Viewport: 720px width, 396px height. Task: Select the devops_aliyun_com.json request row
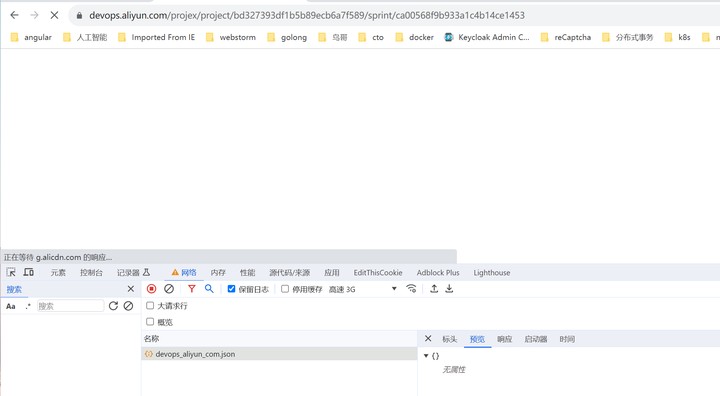pyautogui.click(x=279, y=354)
